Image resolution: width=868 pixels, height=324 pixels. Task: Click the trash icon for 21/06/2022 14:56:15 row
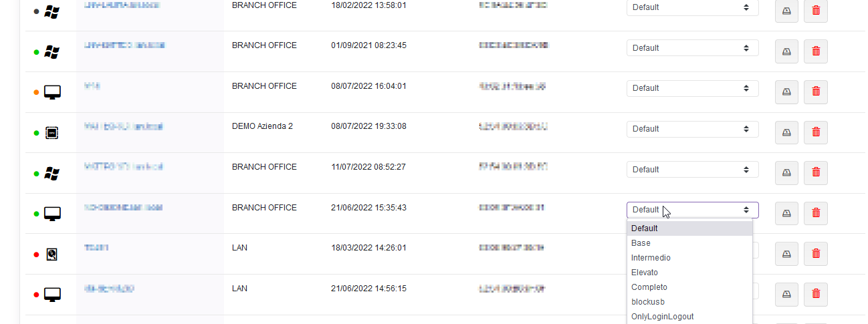[815, 295]
